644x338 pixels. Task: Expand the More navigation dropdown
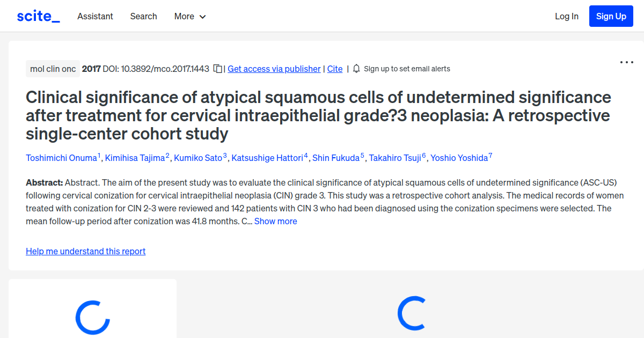[x=189, y=17]
